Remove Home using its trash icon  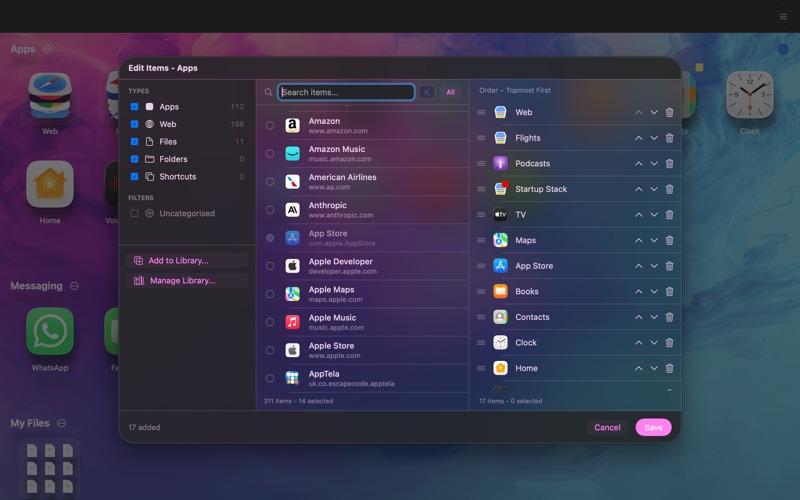click(x=669, y=368)
